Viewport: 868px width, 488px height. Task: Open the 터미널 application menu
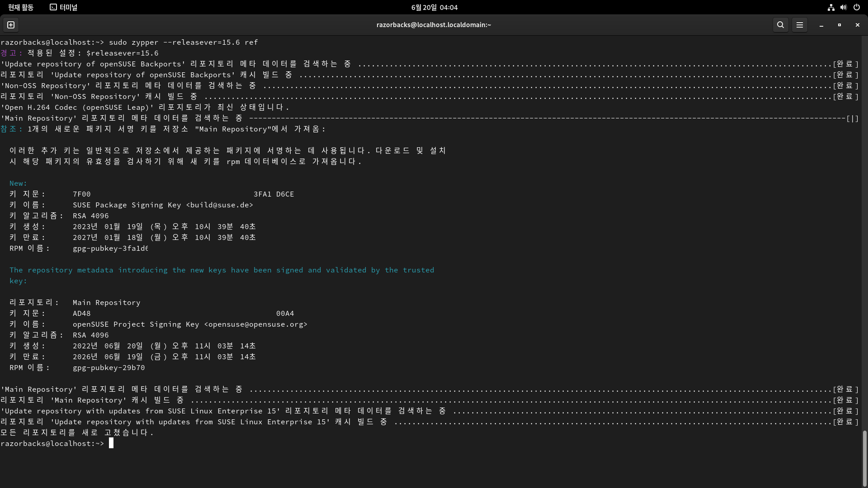(x=63, y=7)
